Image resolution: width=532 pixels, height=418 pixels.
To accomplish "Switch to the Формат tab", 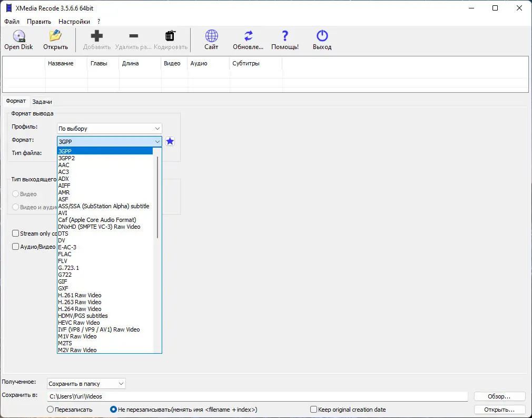I will (16, 101).
